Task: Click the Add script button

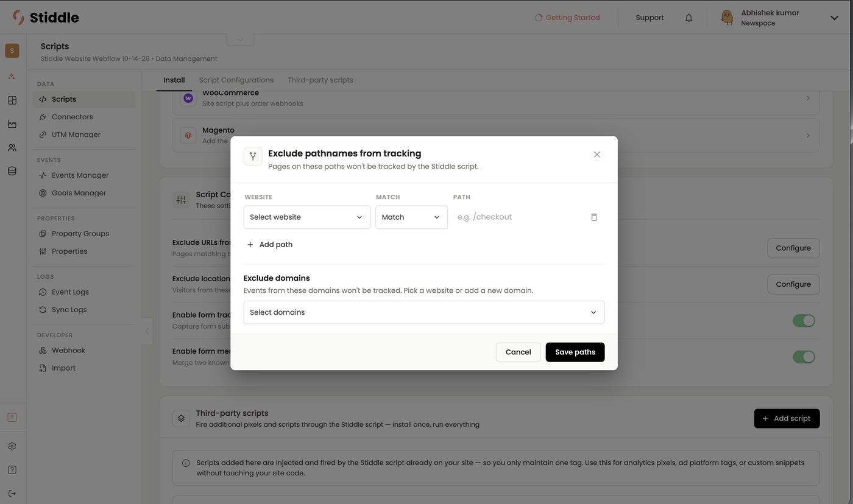Action: click(x=787, y=419)
